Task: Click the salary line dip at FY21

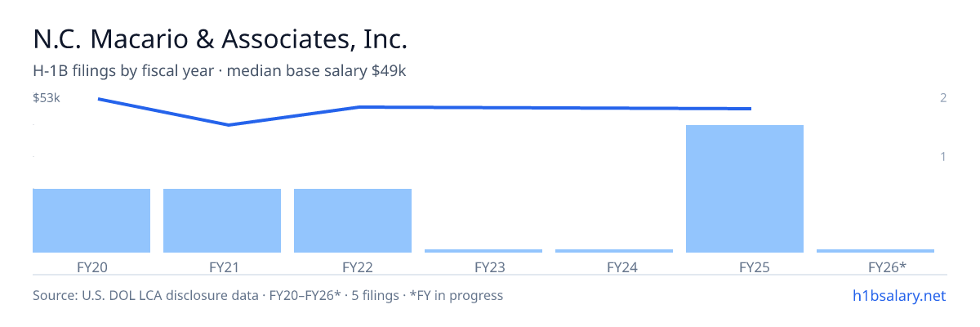Action: (x=229, y=125)
